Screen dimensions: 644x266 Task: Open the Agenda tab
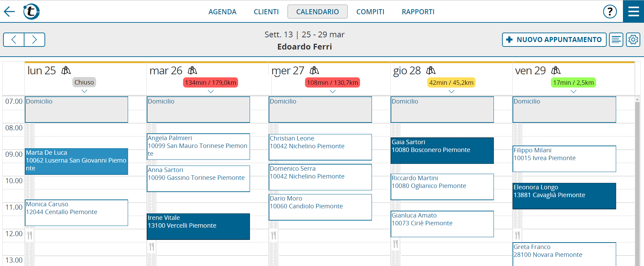[222, 12]
